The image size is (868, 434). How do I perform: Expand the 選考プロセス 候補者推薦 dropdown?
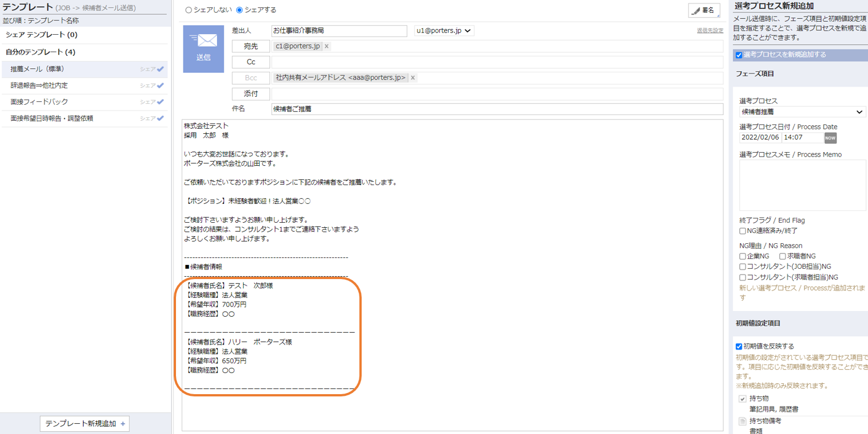point(802,112)
